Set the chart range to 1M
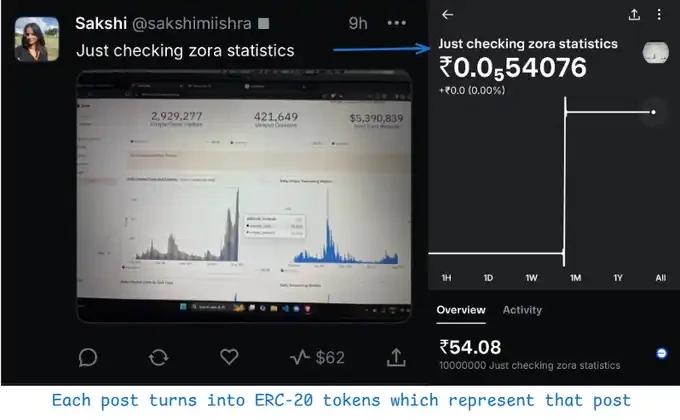 click(574, 277)
